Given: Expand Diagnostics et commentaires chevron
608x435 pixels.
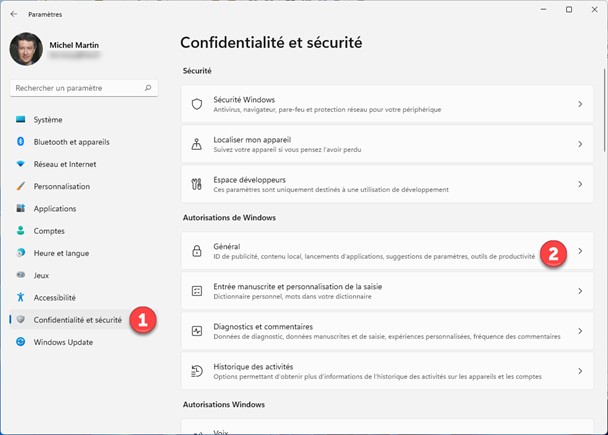Looking at the screenshot, I should click(x=580, y=331).
